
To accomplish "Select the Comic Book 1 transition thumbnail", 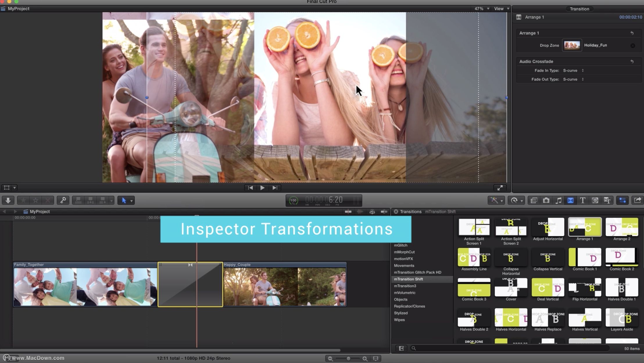I will click(x=585, y=257).
